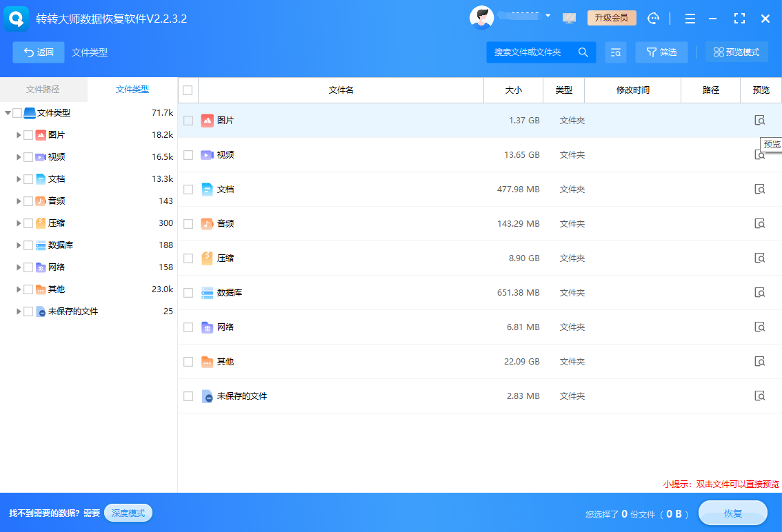Open the search results list icon

click(616, 52)
